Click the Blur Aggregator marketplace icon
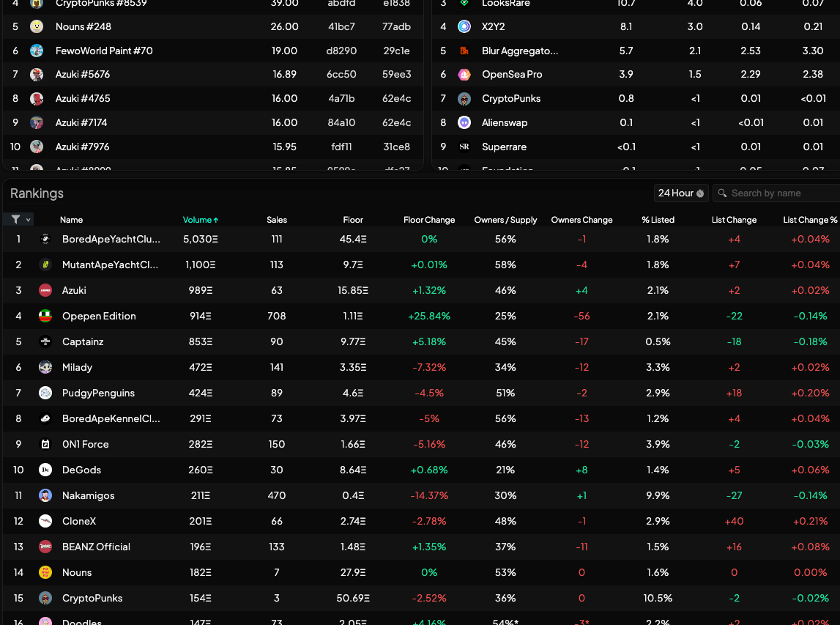840x625 pixels. [x=464, y=51]
